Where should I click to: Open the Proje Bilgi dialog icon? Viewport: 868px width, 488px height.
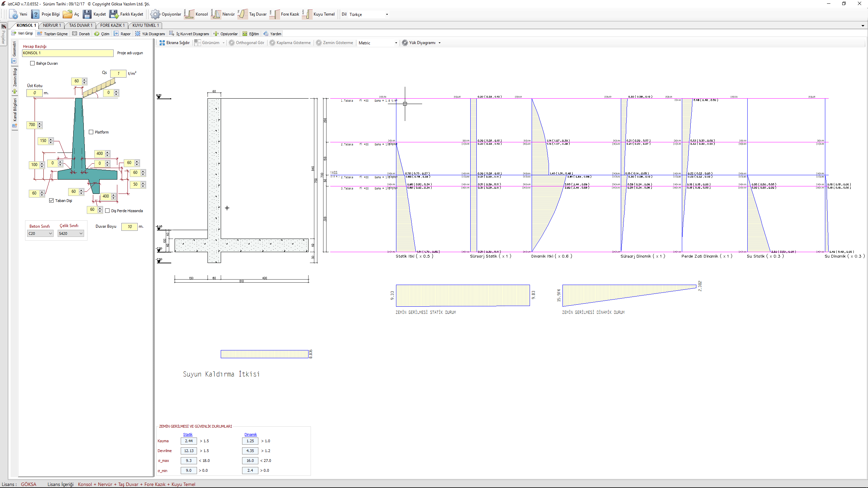tap(35, 14)
